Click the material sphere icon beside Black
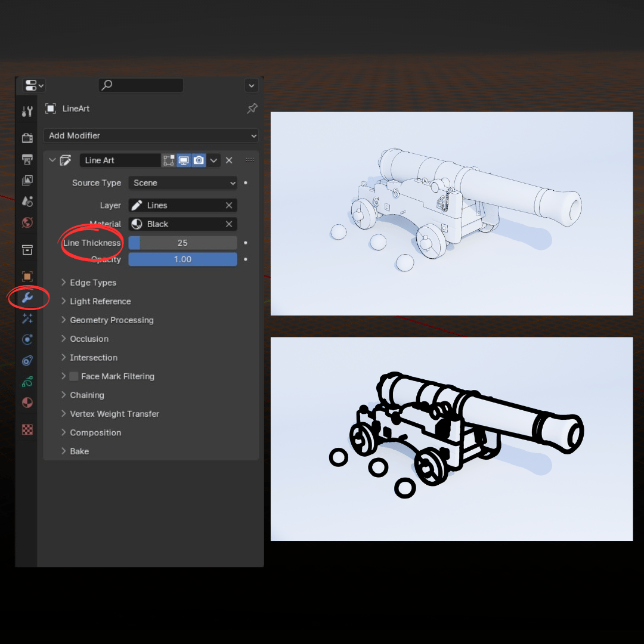Screen dimensions: 644x644 point(137,224)
